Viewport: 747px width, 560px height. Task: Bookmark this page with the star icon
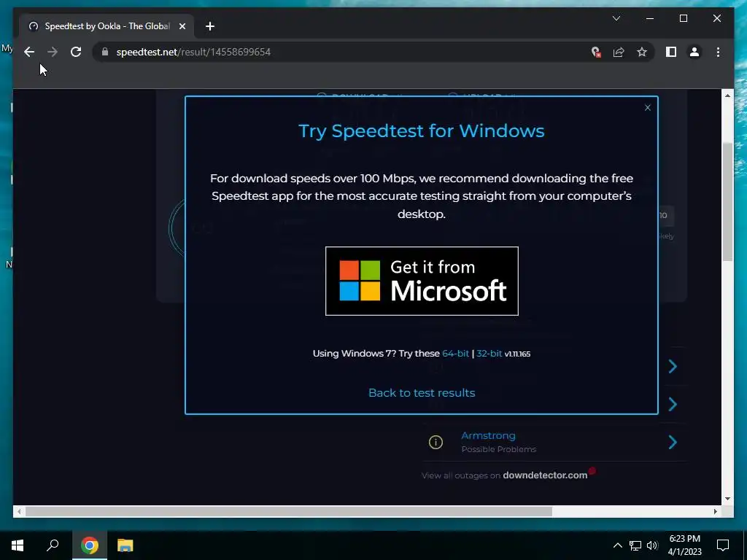tap(642, 52)
